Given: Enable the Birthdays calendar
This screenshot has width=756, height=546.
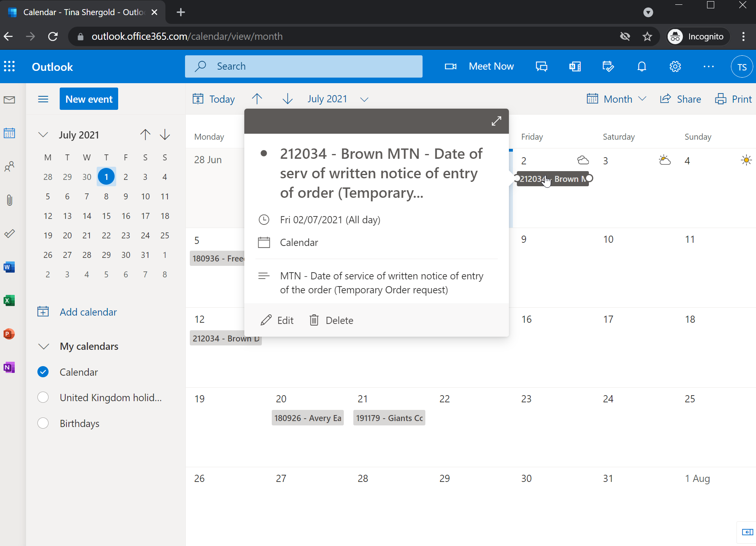Looking at the screenshot, I should tap(43, 423).
